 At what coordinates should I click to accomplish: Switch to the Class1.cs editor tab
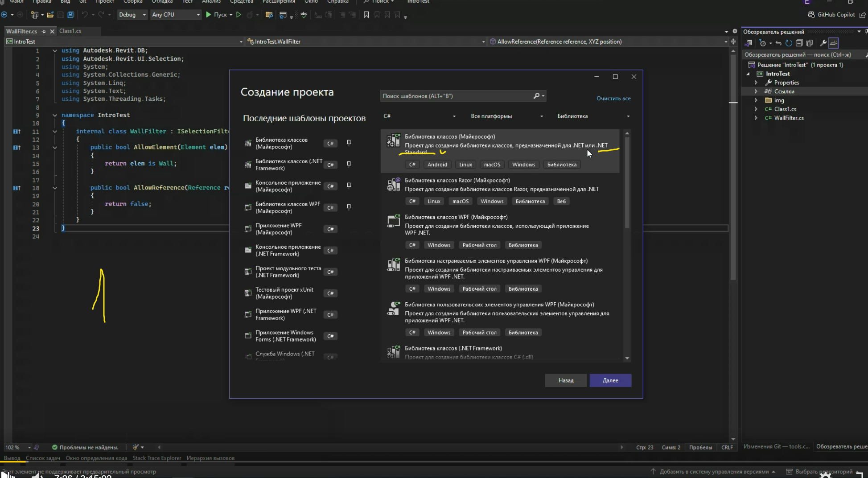[x=70, y=31]
